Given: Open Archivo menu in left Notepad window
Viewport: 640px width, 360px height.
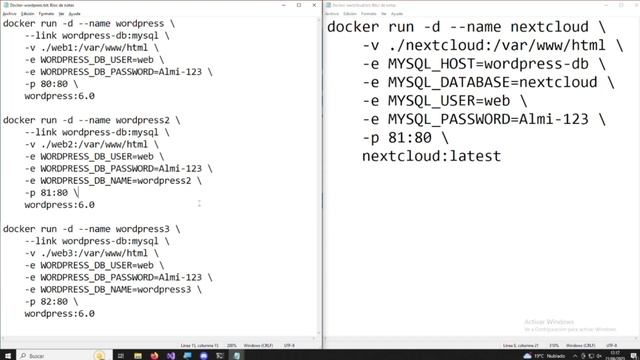Looking at the screenshot, I should 9,13.
